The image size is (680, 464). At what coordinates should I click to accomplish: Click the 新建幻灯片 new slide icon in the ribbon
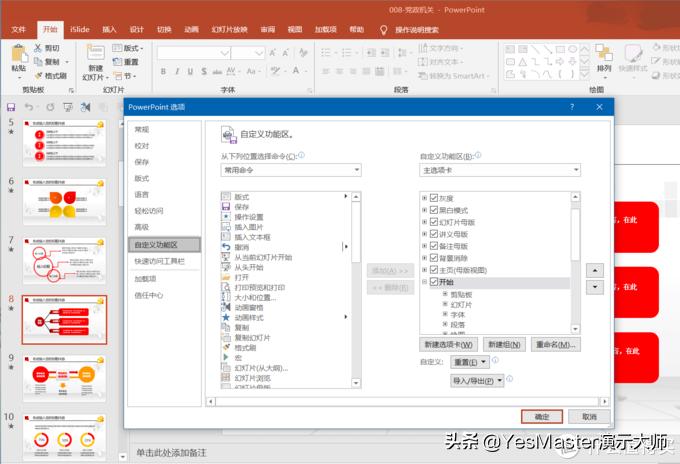pyautogui.click(x=95, y=52)
